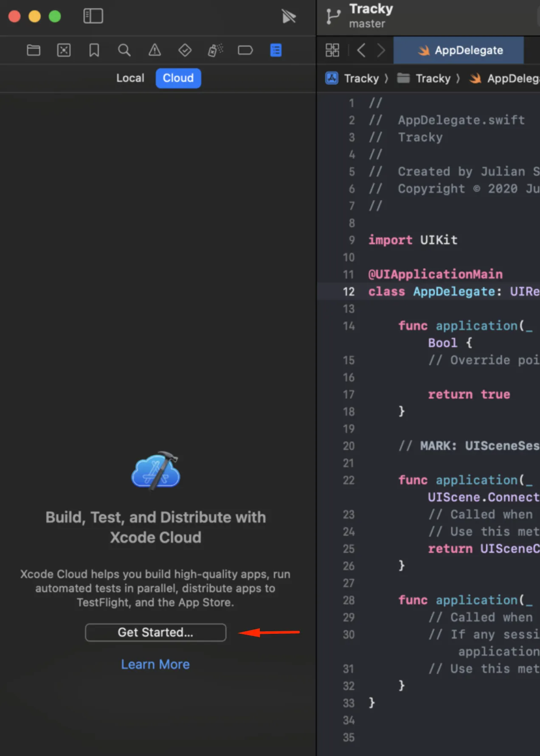
Task: Open the Issue navigator warning triangle
Action: tap(155, 50)
